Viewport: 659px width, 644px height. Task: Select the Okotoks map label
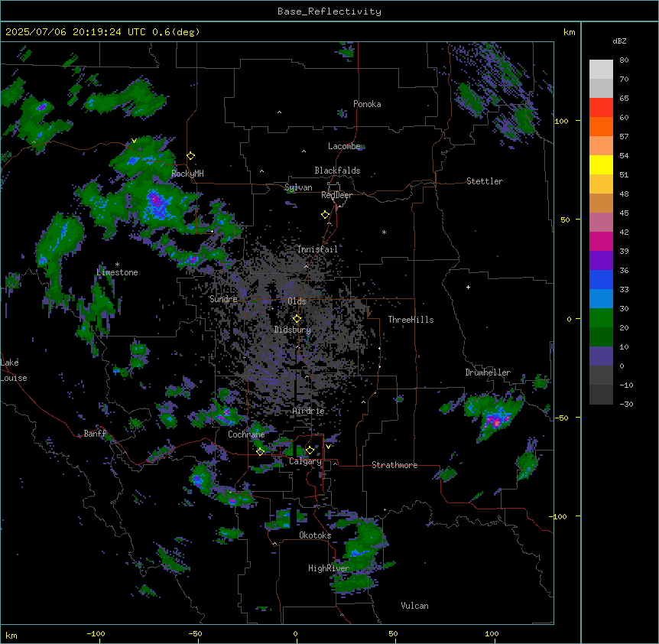(x=315, y=535)
